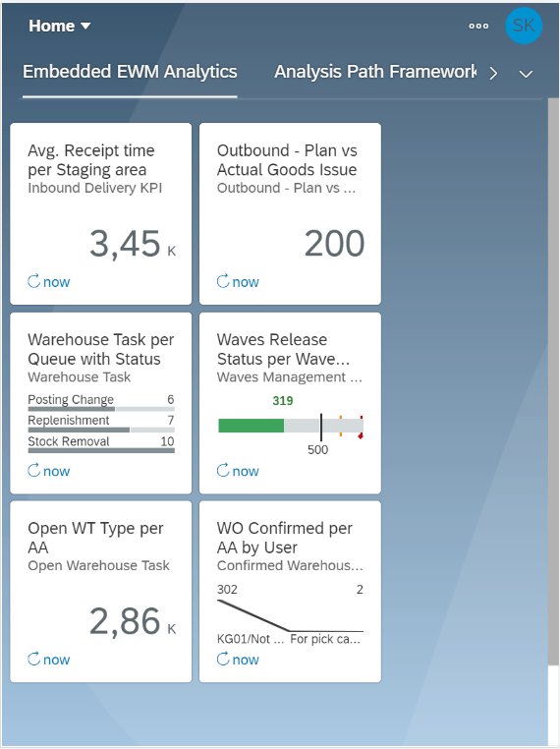Select Embedded EWM Analytics tab
560x749 pixels.
(130, 72)
